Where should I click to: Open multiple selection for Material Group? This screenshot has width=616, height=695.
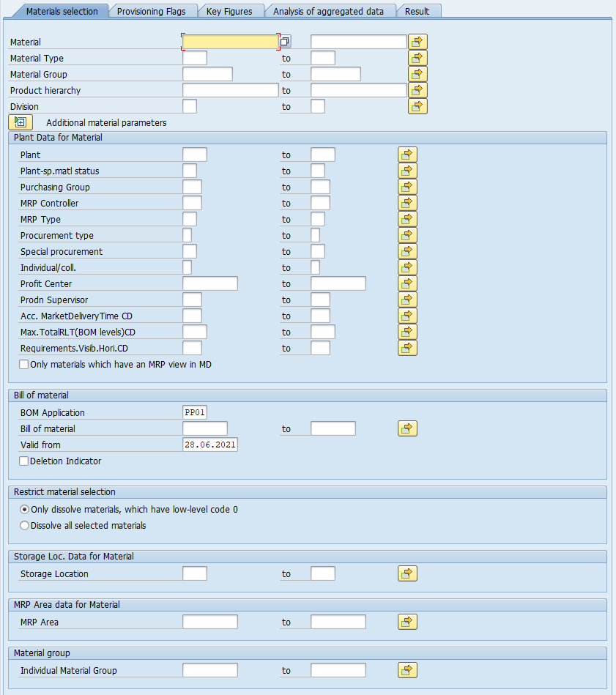coord(418,74)
